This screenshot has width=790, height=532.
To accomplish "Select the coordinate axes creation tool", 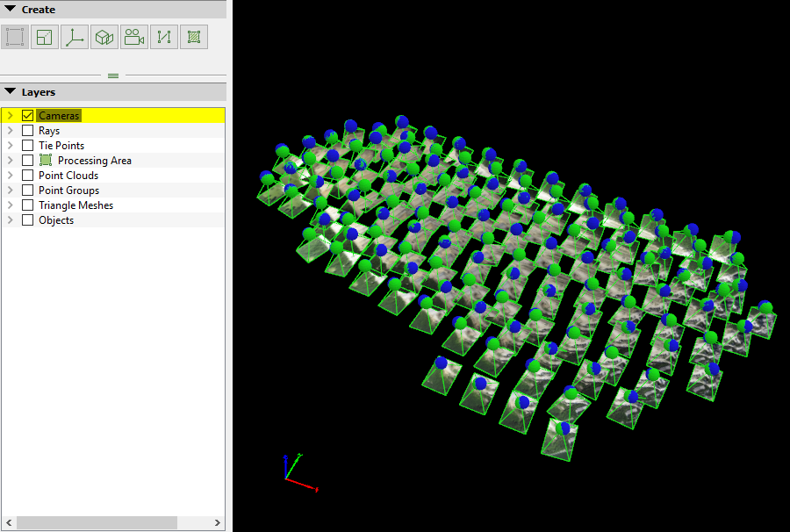I will point(74,37).
